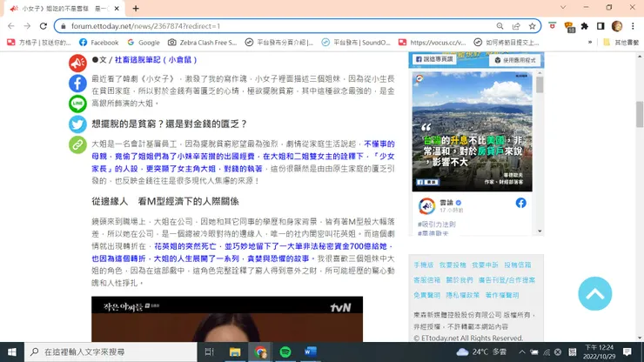The width and height of the screenshot is (644, 362).
Task: Copy the article link with the green link icon
Action: [x=77, y=144]
